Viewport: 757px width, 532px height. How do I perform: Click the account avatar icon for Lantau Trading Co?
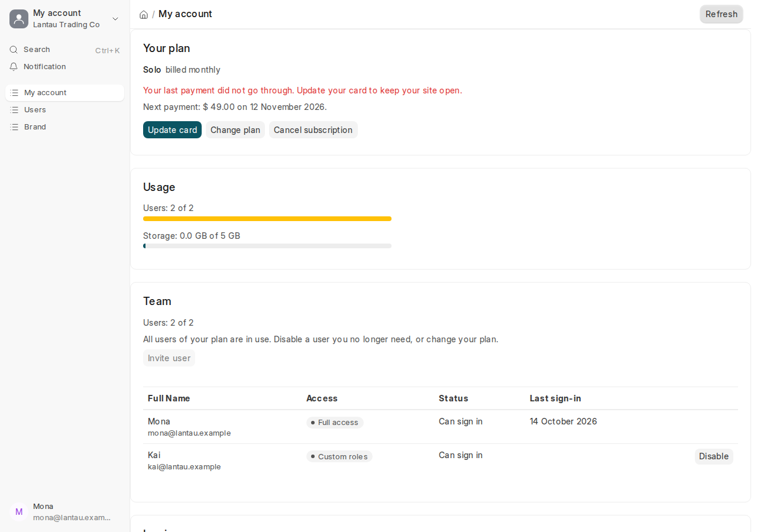pos(19,19)
